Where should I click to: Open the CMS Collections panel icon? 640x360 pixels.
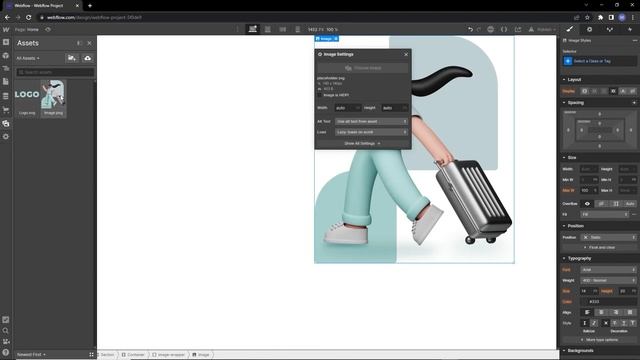coord(6,96)
